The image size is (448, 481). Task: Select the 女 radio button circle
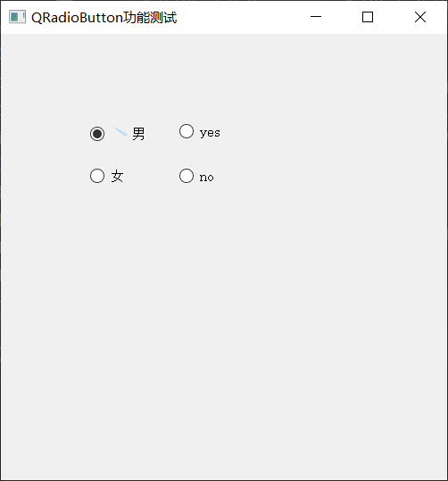[97, 176]
